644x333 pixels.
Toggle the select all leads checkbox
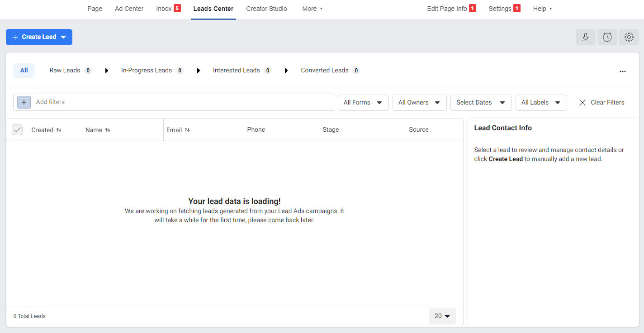click(x=17, y=130)
